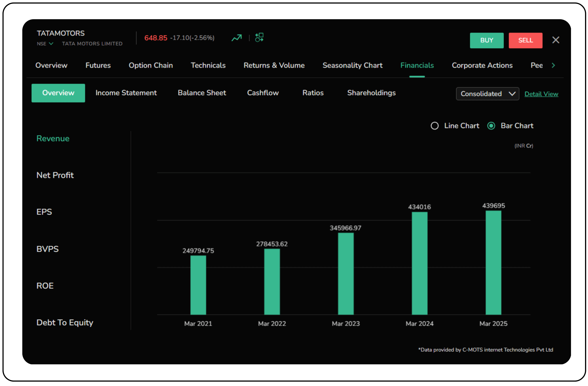Open the Balance Sheet sub-tab
The image size is (588, 386).
pos(202,93)
